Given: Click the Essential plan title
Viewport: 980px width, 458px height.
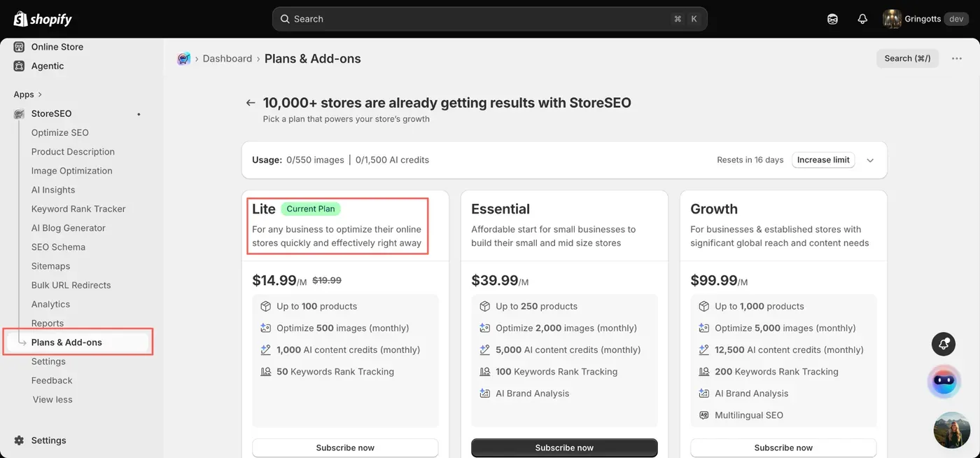Looking at the screenshot, I should [x=500, y=209].
